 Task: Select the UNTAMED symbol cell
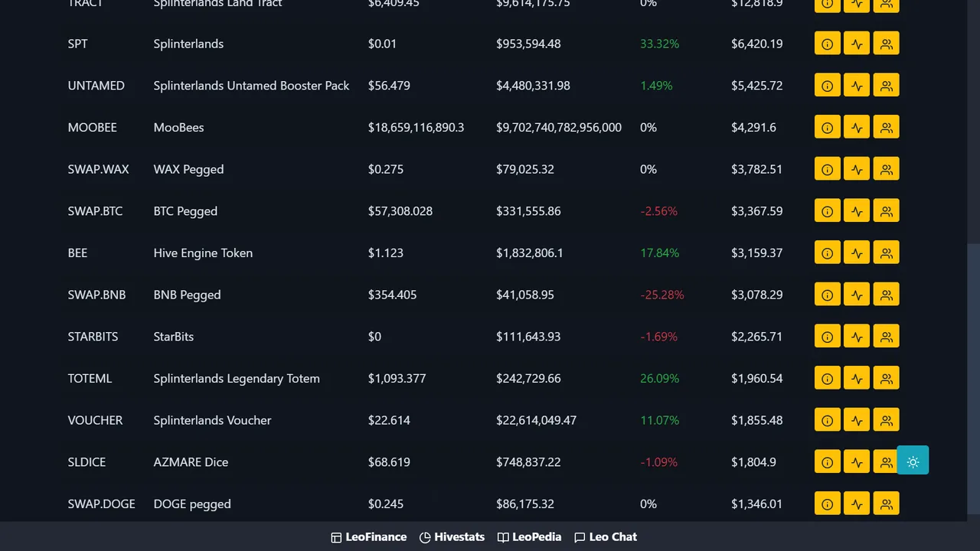pos(96,86)
